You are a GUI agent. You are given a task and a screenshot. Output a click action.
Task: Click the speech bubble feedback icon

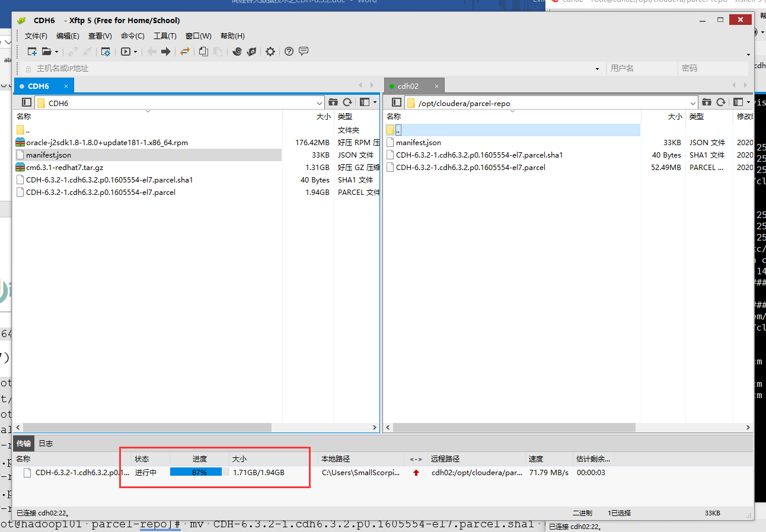coord(304,52)
